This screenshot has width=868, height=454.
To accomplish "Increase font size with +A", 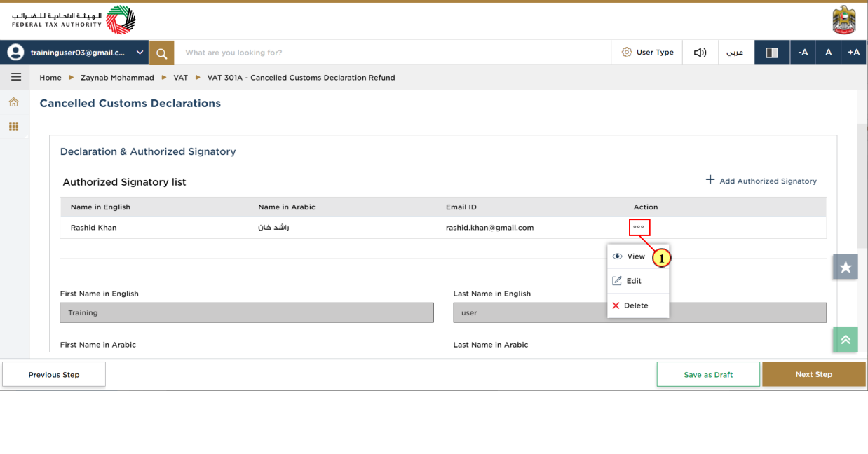I will click(853, 53).
